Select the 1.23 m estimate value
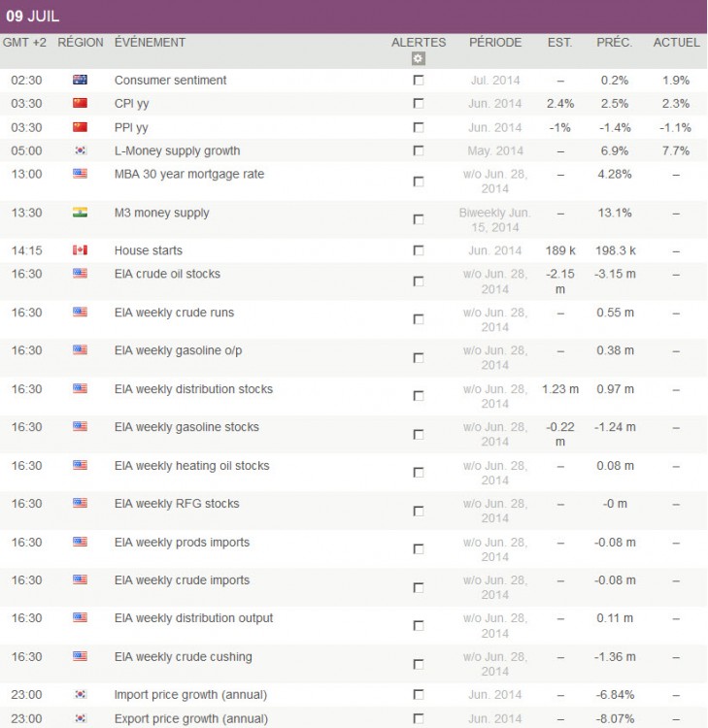Viewport: 708px width, 728px height. 560,389
